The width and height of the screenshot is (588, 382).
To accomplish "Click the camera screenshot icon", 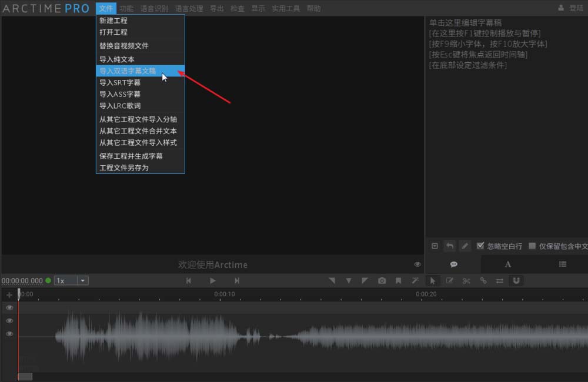I will (382, 281).
